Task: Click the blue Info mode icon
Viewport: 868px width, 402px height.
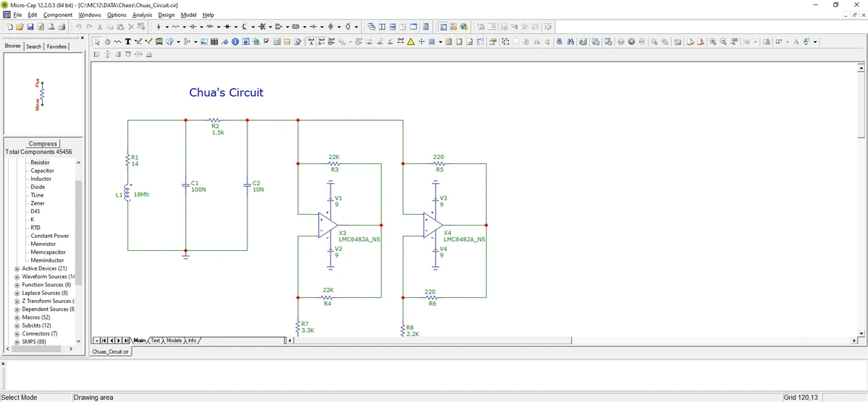Action: point(235,42)
